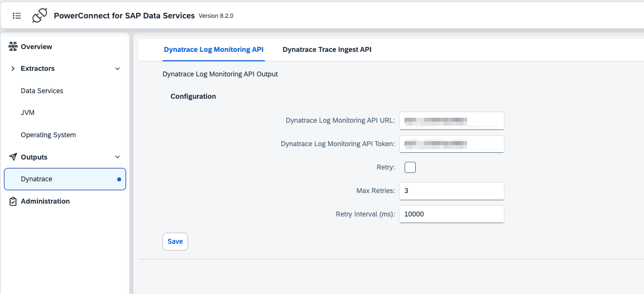Select Dynatrace Log Monitoring API tab
The height and width of the screenshot is (294, 644).
point(213,50)
